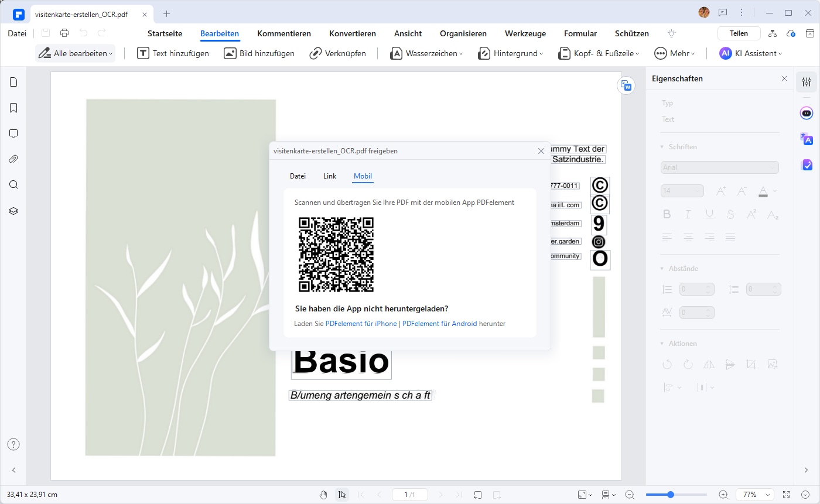Expand the right rail with the arrow
Image resolution: width=820 pixels, height=504 pixels.
click(x=807, y=470)
